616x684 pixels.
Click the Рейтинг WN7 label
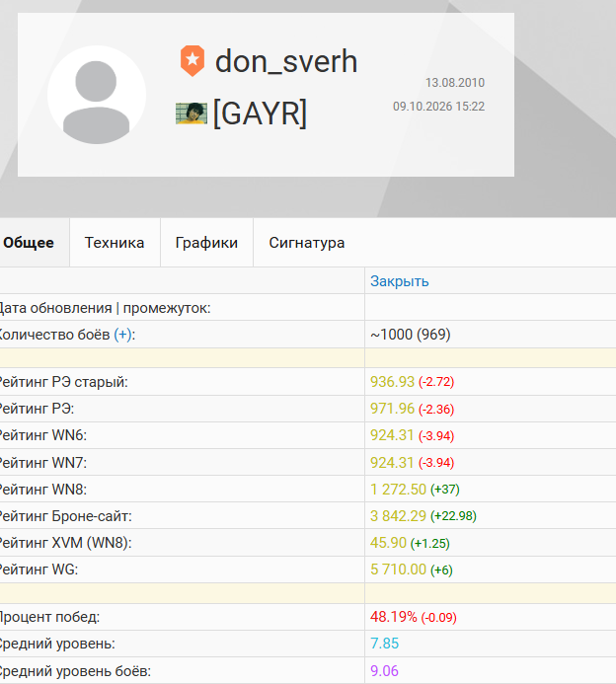43,462
